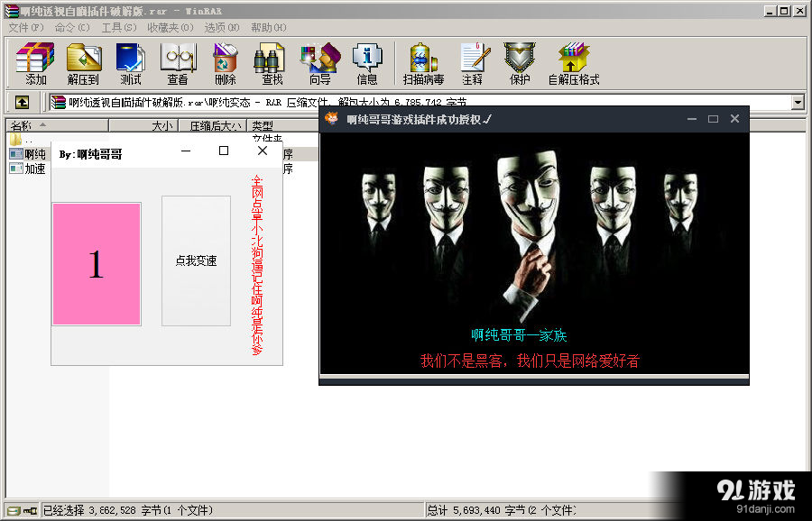Click the 解压到 (Extract To) toolbar icon

(83, 64)
